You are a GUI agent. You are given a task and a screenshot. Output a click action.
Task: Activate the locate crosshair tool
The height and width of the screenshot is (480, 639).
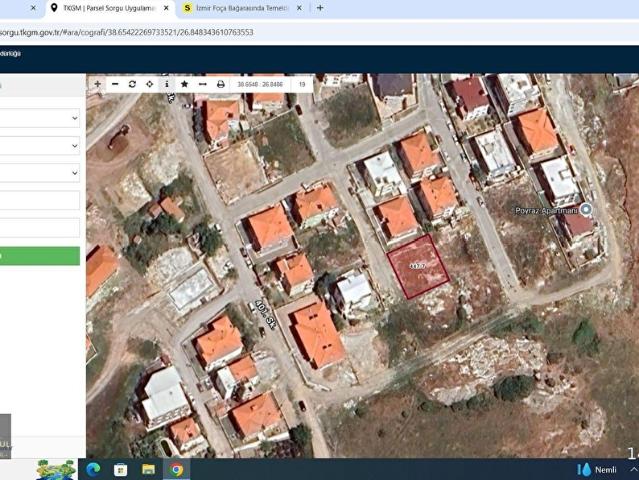tap(150, 84)
